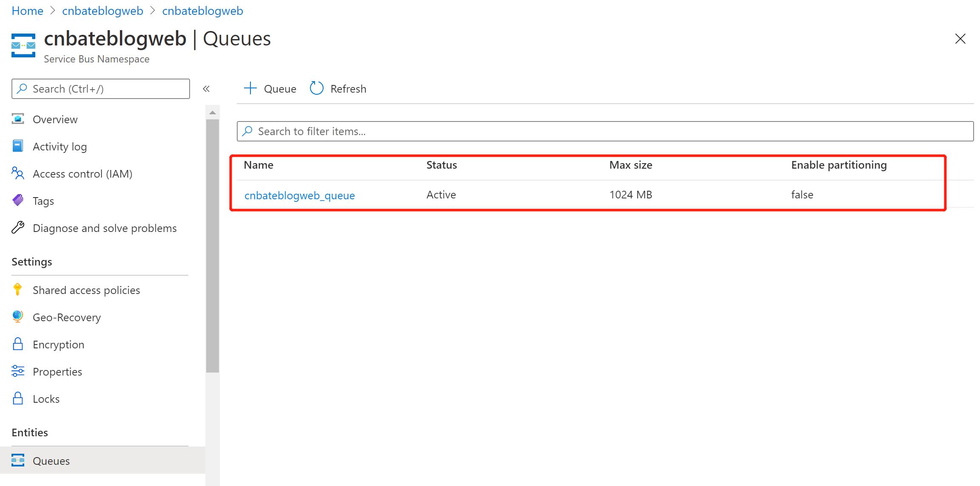
Task: Click the purple Tags icon
Action: click(x=18, y=200)
